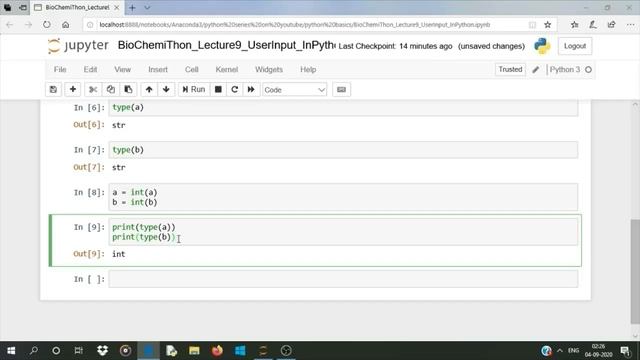Paste cells below icon
This screenshot has height=360, width=640.
pyautogui.click(x=128, y=89)
